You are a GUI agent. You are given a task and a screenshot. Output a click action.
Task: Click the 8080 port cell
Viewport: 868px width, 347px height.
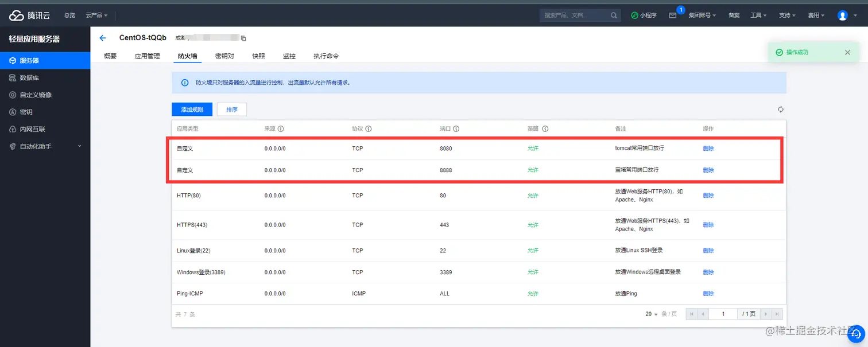(446, 149)
